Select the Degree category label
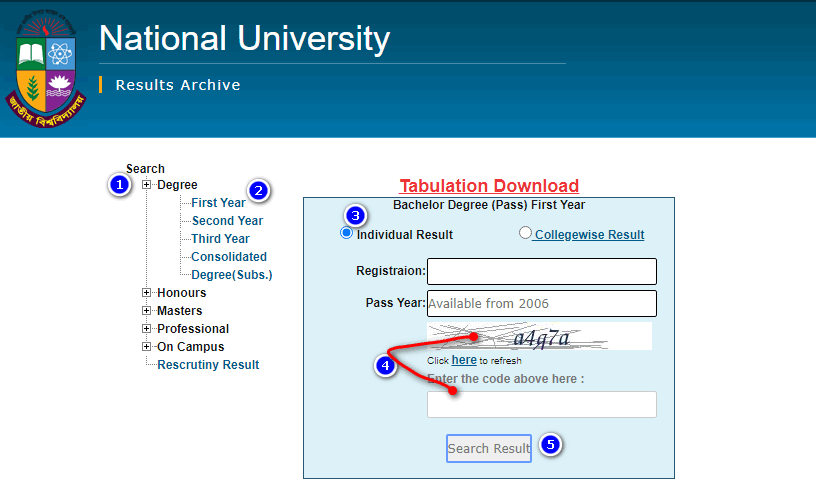The image size is (816, 482). 177,185
